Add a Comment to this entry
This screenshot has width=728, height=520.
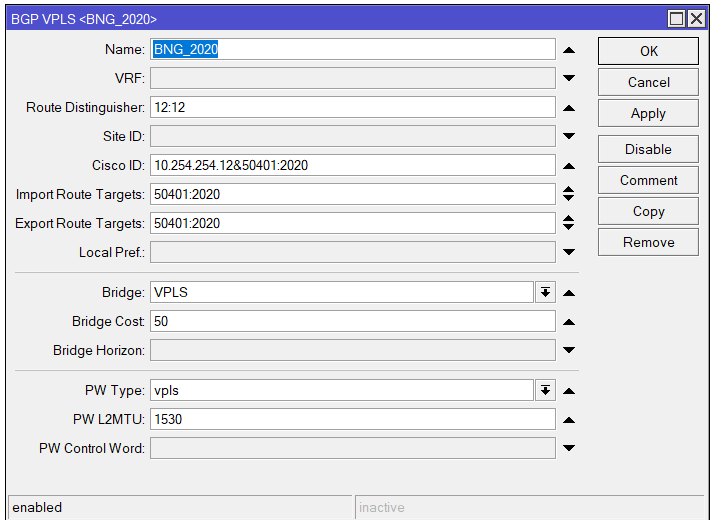(648, 180)
